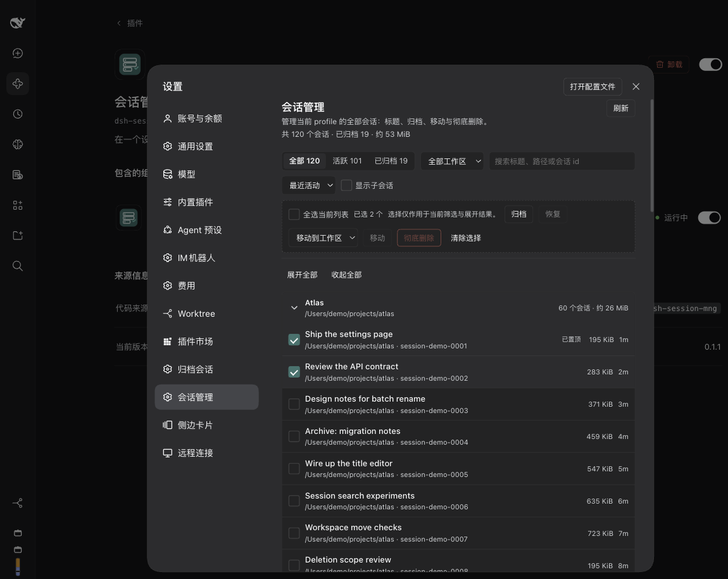Image resolution: width=728 pixels, height=579 pixels.
Task: Toggle 显示子会话 checkbox
Action: [346, 186]
